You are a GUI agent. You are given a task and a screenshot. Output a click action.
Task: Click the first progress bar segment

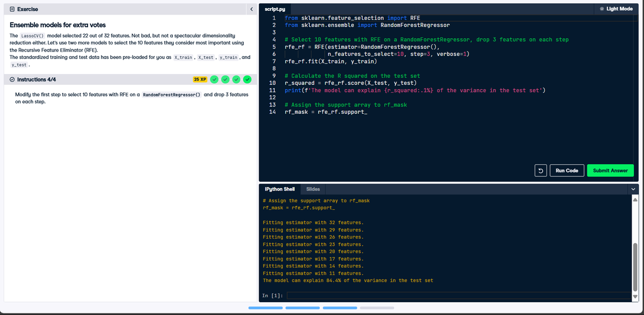pos(265,308)
